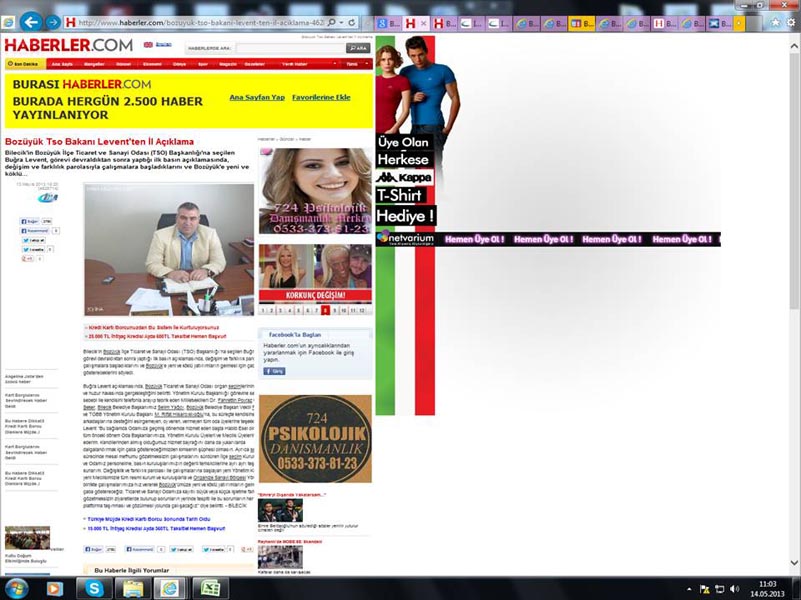Click the Action Center flag tray icon
This screenshot has width=801, height=600.
[x=704, y=589]
